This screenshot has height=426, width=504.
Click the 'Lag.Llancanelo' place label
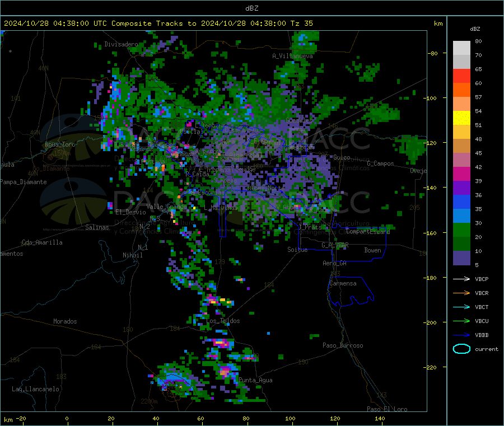click(x=35, y=389)
